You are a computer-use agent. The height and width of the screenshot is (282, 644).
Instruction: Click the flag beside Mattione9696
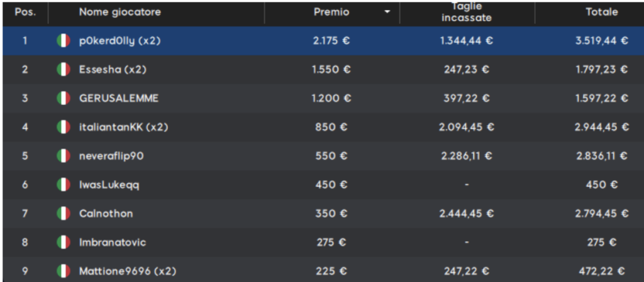click(64, 271)
